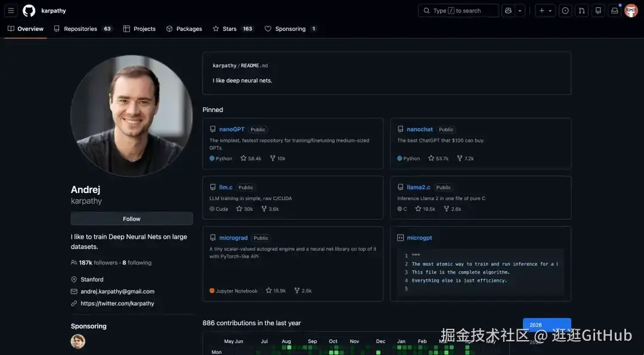Screen dimensions: 644x355
Task: Expand the Copilot dropdown arrow
Action: click(520, 11)
